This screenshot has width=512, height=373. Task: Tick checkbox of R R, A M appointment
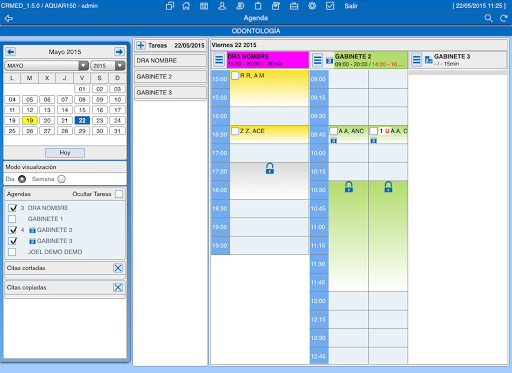click(235, 76)
